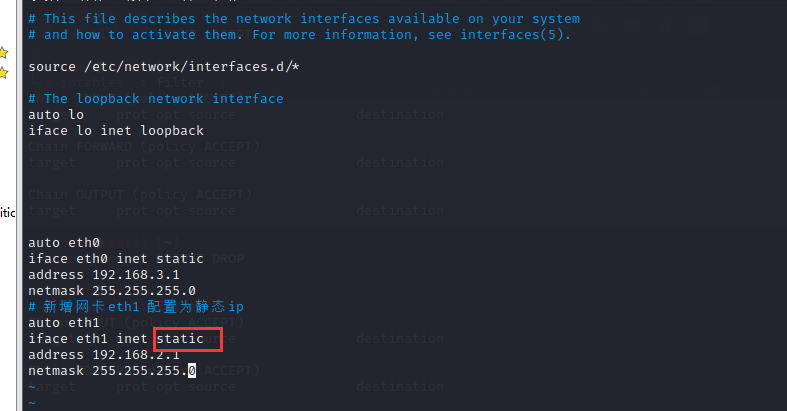The width and height of the screenshot is (787, 411).
Task: Click the 'auto lo' line
Action: [x=56, y=115]
